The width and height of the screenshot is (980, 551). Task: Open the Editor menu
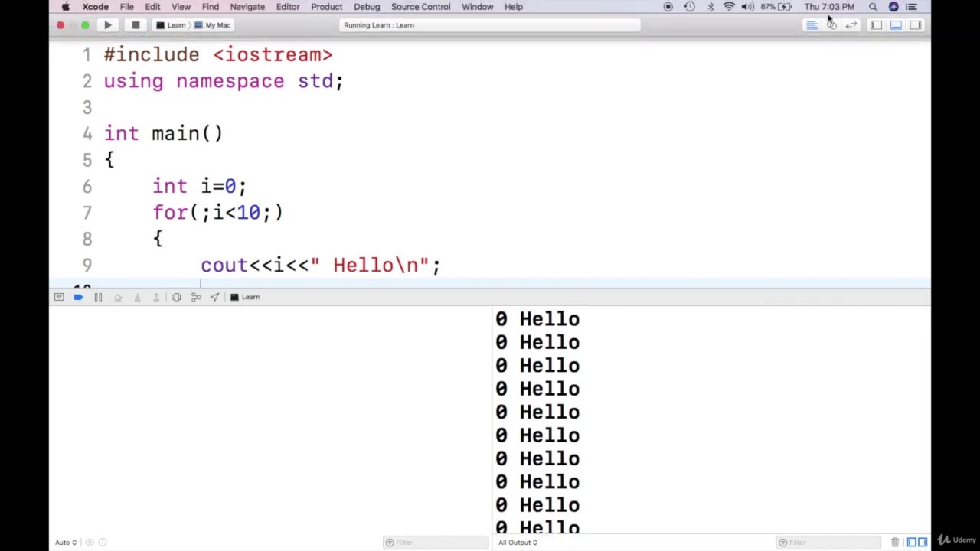click(288, 7)
